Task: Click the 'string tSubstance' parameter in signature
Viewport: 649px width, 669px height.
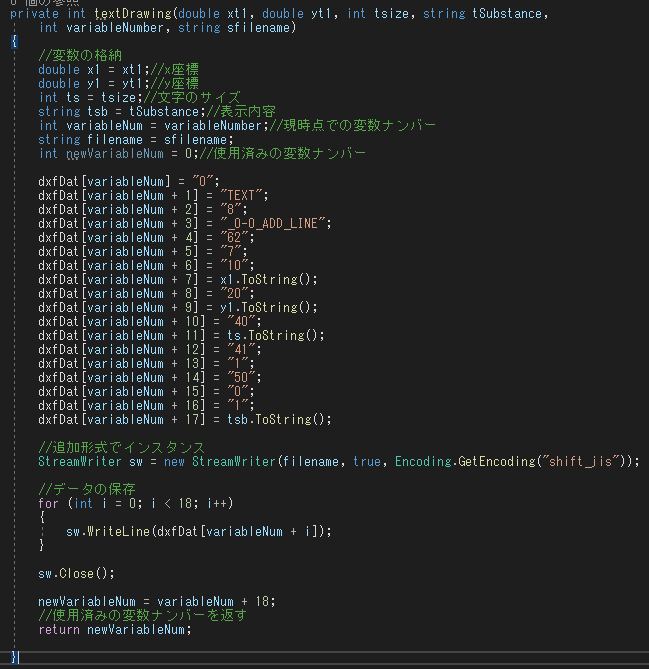Action: (x=482, y=14)
